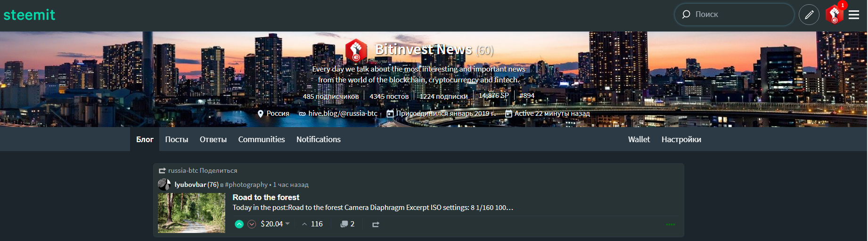The width and height of the screenshot is (868, 241).
Task: Click the #894 rank text
Action: tap(527, 96)
